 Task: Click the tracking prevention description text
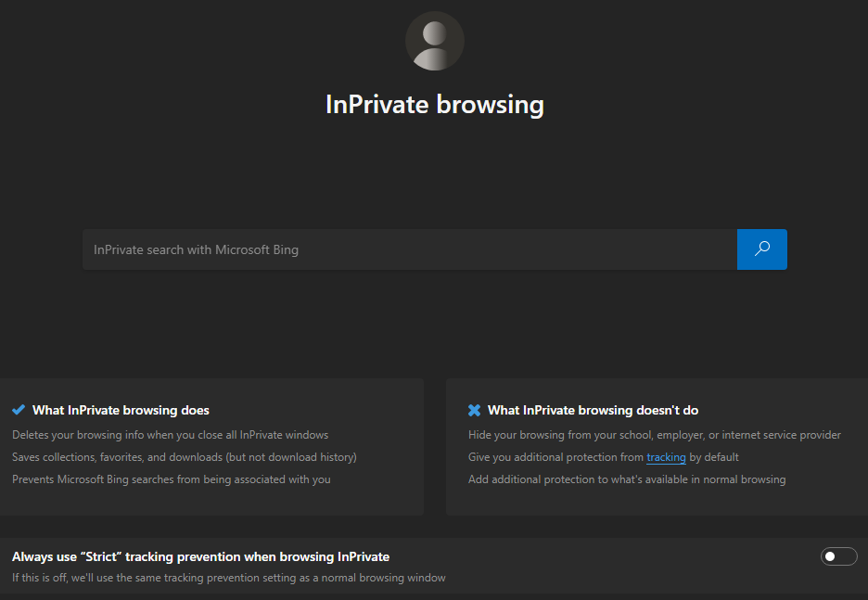[x=228, y=576]
